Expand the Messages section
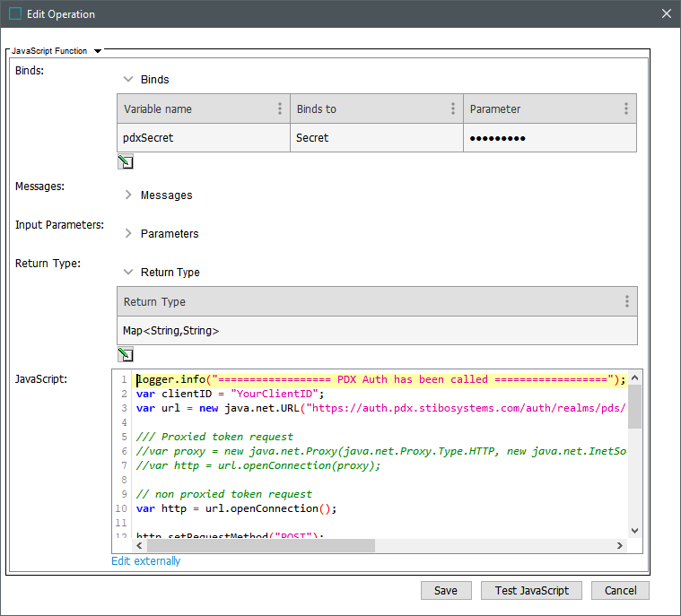Viewport: 681px width, 616px height. coord(128,195)
